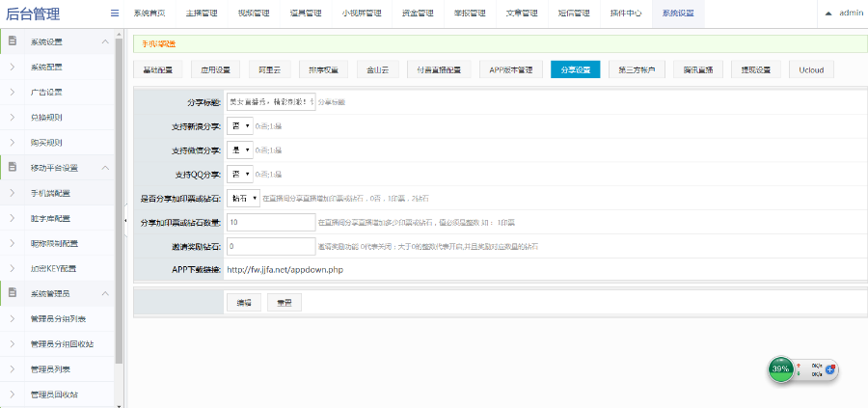
Task: Open 主播管理 in top navigation
Action: [x=202, y=14]
